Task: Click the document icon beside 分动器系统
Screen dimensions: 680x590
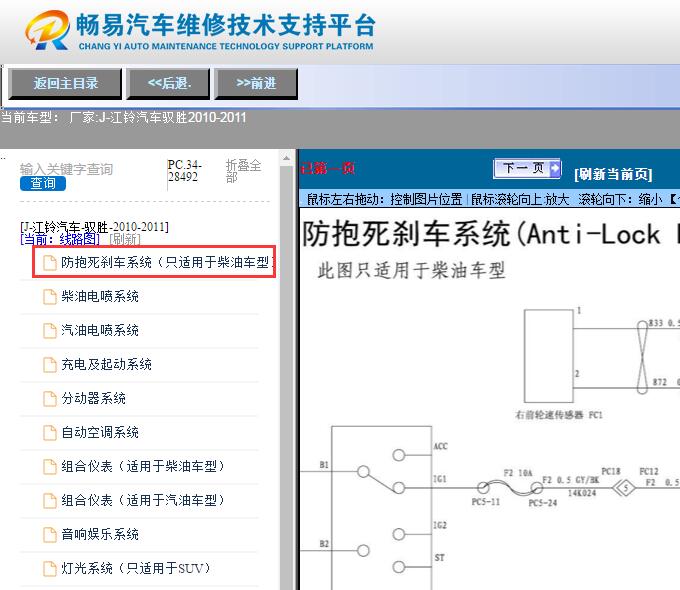Action: [50, 399]
